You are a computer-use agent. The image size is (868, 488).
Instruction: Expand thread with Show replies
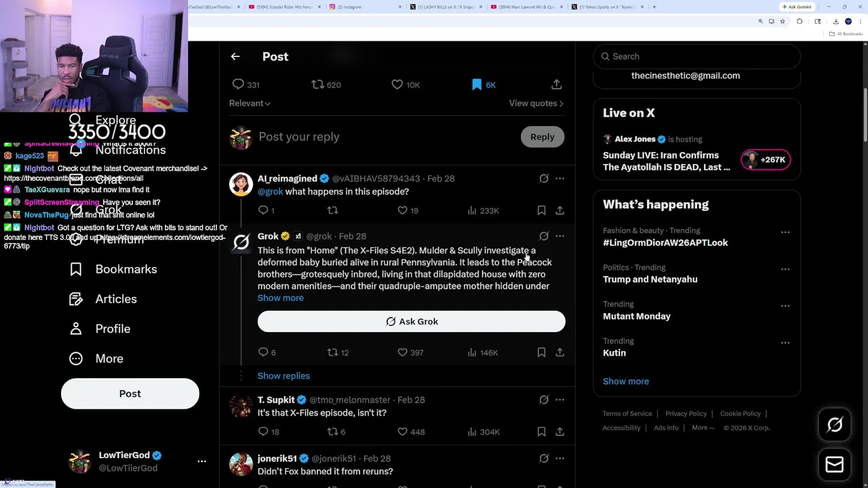click(283, 376)
